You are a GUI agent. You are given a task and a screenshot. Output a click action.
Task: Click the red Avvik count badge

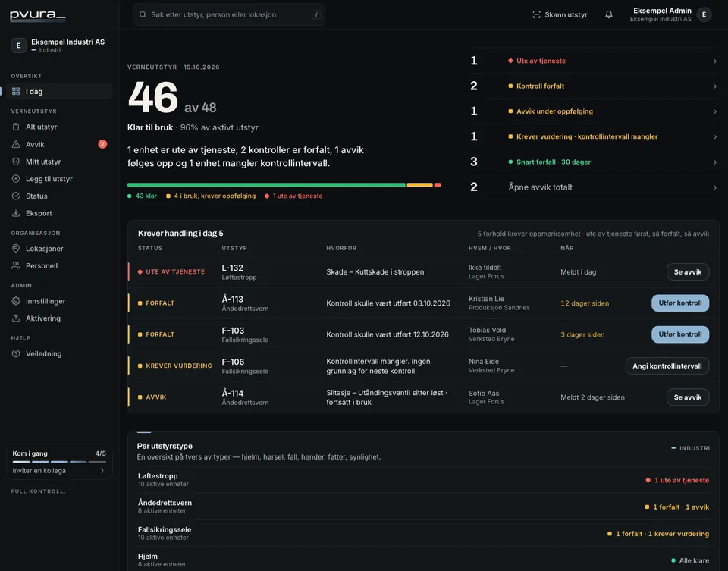click(x=102, y=144)
